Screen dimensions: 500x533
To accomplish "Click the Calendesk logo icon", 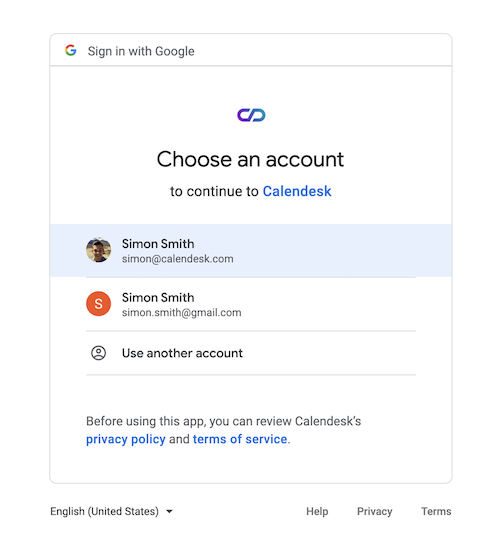I will [x=251, y=115].
